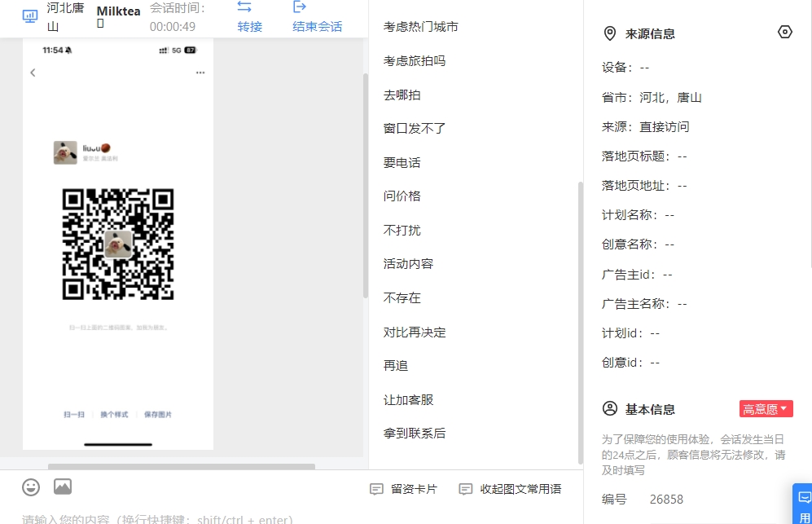Click the 结束会话 end session button
The width and height of the screenshot is (812, 524).
tap(318, 16)
